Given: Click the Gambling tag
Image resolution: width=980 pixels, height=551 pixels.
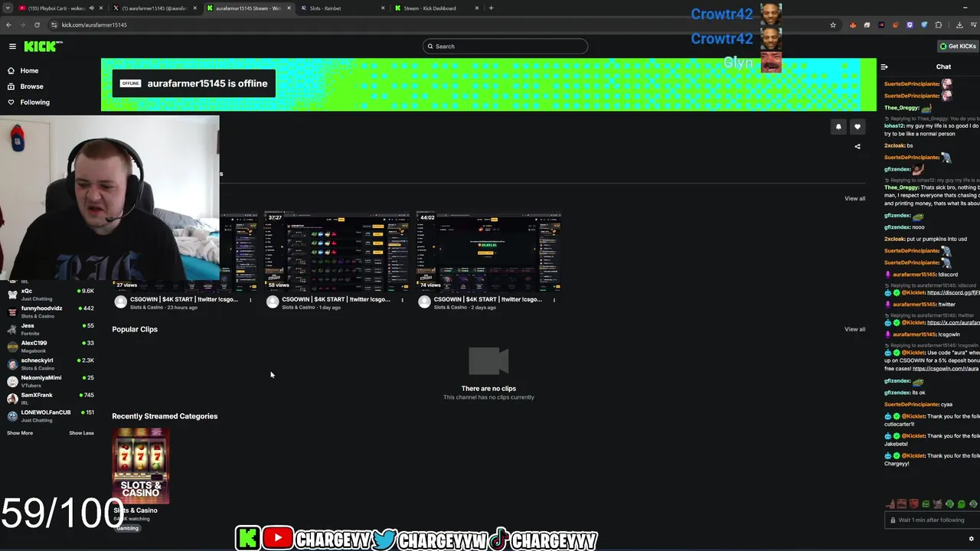Looking at the screenshot, I should 128,528.
